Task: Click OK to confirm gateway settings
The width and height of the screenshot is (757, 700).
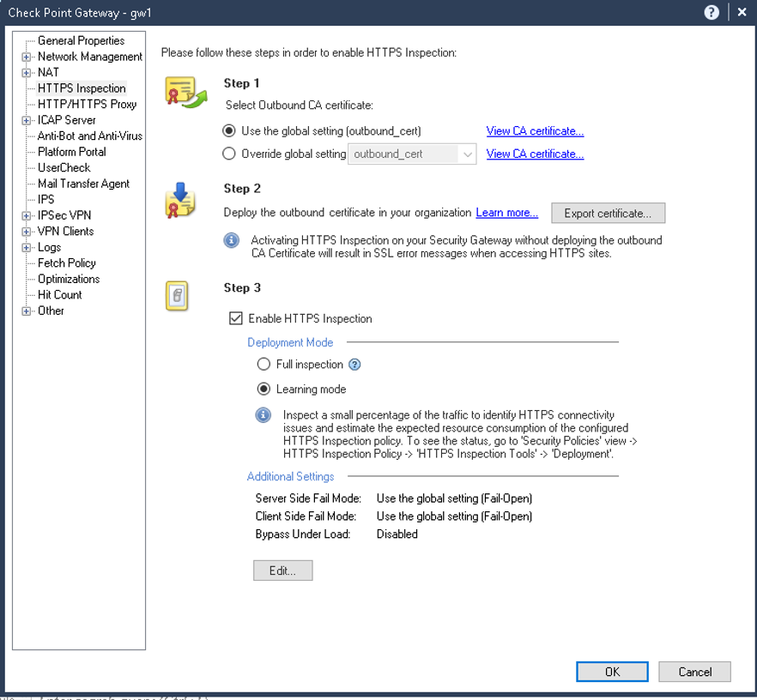Action: pyautogui.click(x=612, y=672)
